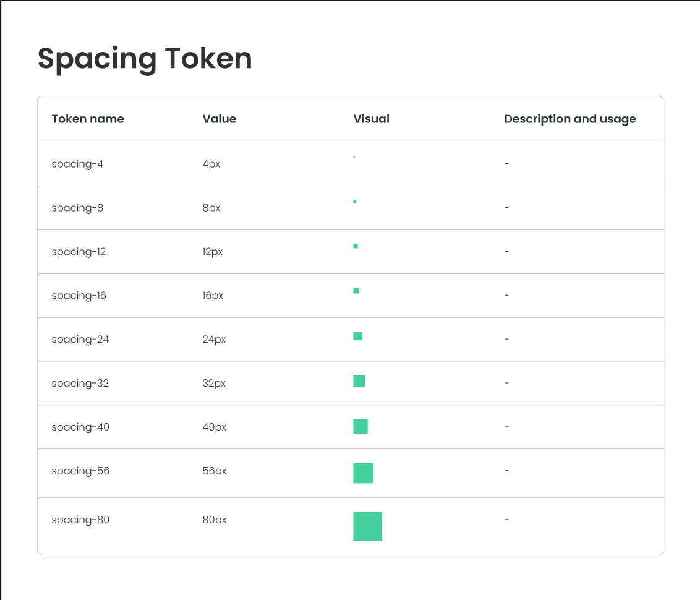The image size is (700, 600).
Task: Select the 'spacing-32' token name
Action: (80, 383)
